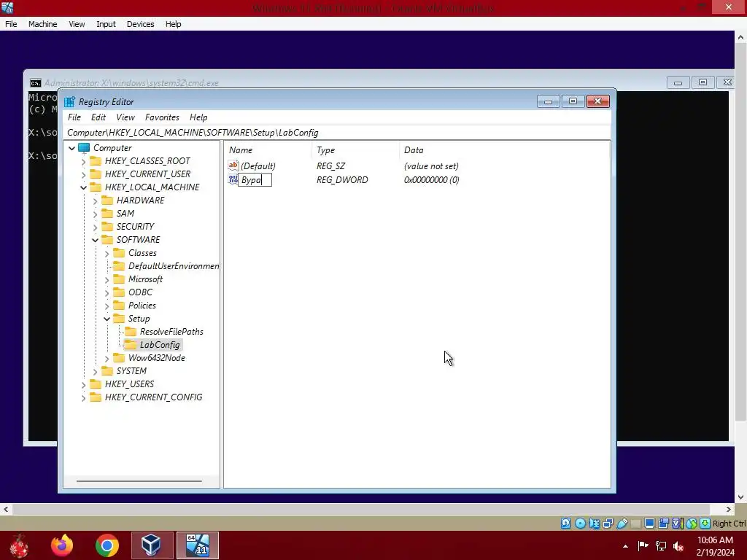Click the string icon beside (Default)
This screenshot has width=747, height=560.
click(x=233, y=166)
